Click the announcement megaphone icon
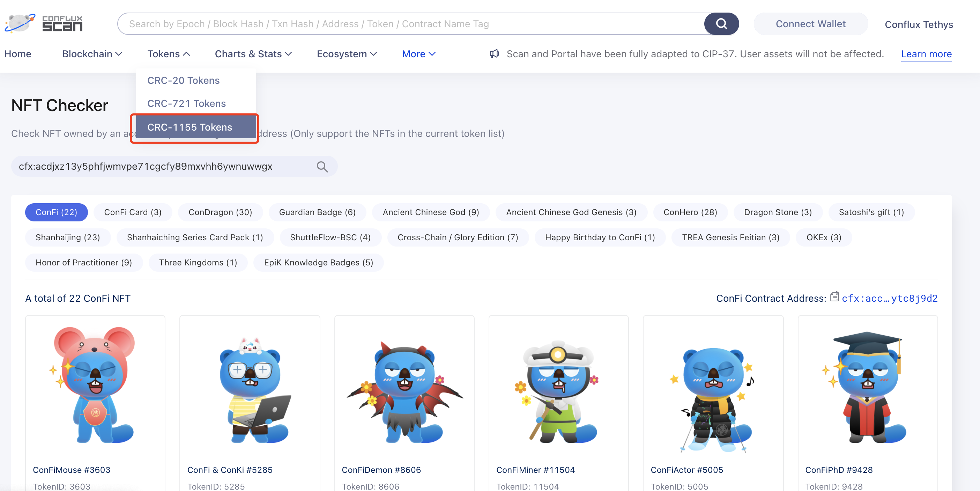980x491 pixels. pos(494,54)
